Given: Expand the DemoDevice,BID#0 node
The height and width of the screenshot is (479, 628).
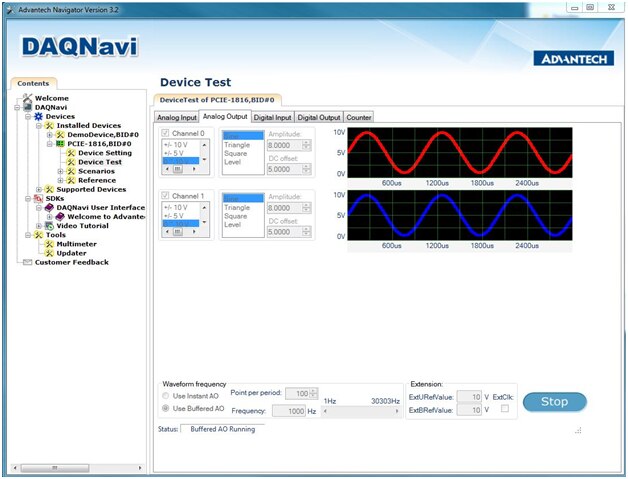Looking at the screenshot, I should click(x=50, y=135).
